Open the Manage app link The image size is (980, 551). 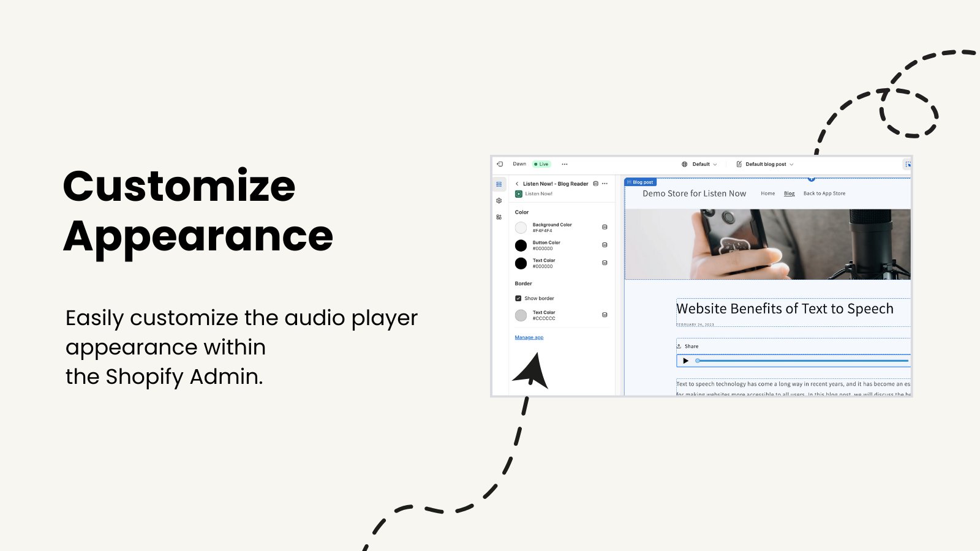[529, 338]
